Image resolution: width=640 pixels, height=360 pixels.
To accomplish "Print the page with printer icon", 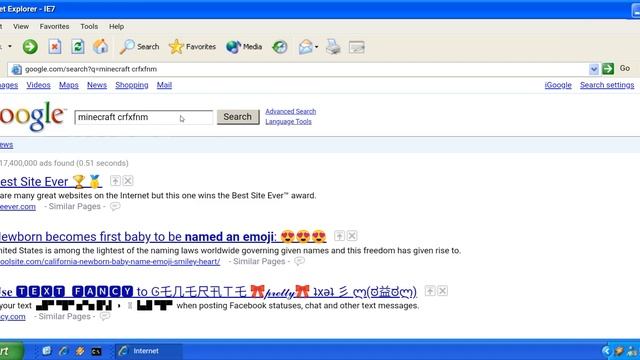I will pyautogui.click(x=333, y=47).
